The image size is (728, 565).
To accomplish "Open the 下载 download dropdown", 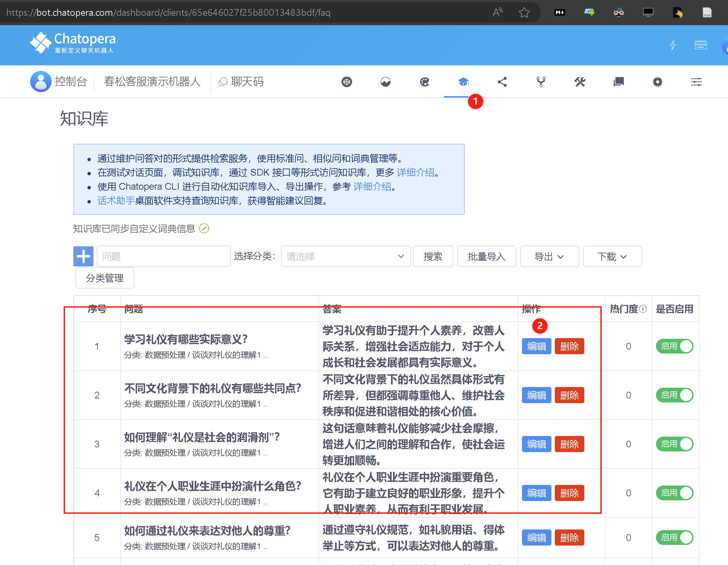I will coord(612,256).
